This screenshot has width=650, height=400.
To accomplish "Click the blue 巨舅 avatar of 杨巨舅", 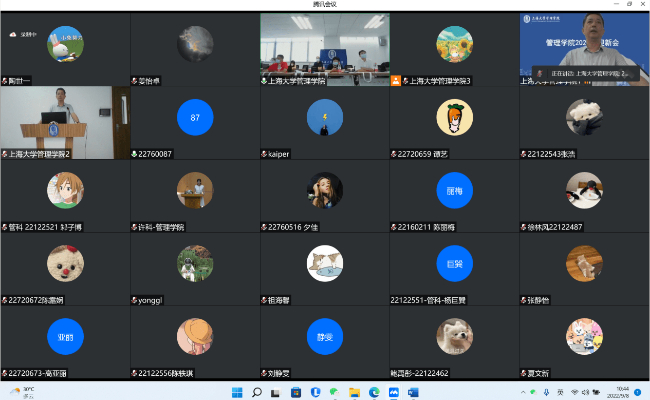I will point(455,262).
